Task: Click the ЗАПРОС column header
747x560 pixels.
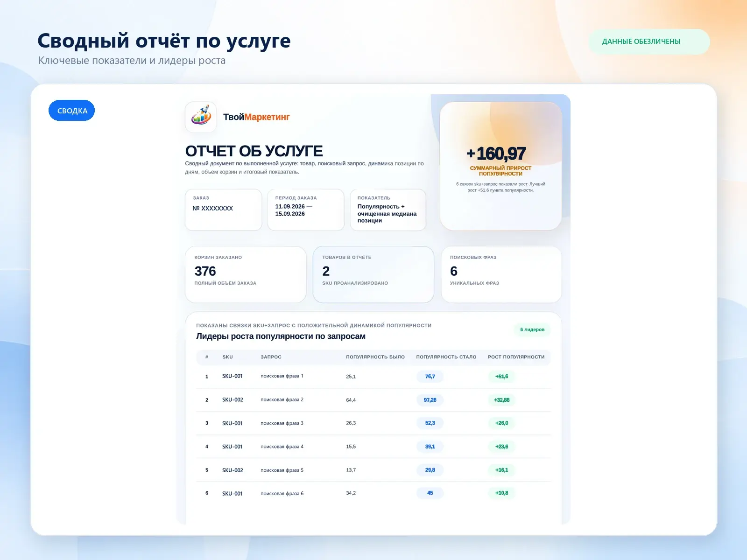Action: [x=271, y=357]
